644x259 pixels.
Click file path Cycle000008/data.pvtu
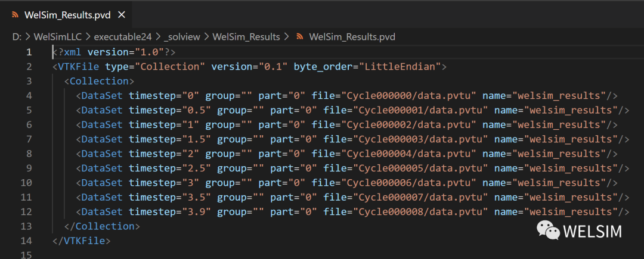420,212
